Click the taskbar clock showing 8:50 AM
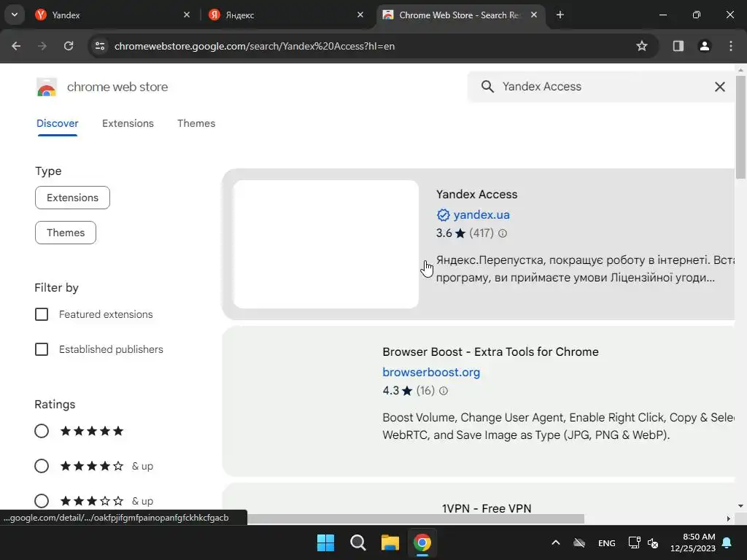The height and width of the screenshot is (560, 747). (693, 542)
